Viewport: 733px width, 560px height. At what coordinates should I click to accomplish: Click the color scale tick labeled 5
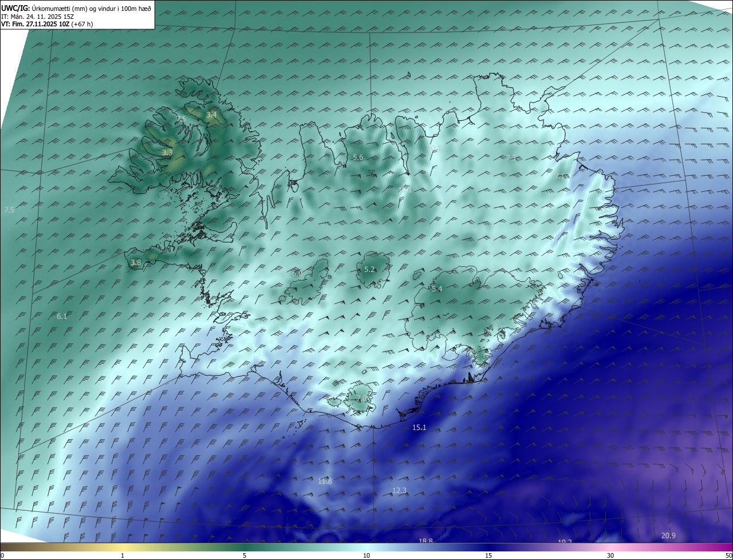[245, 555]
